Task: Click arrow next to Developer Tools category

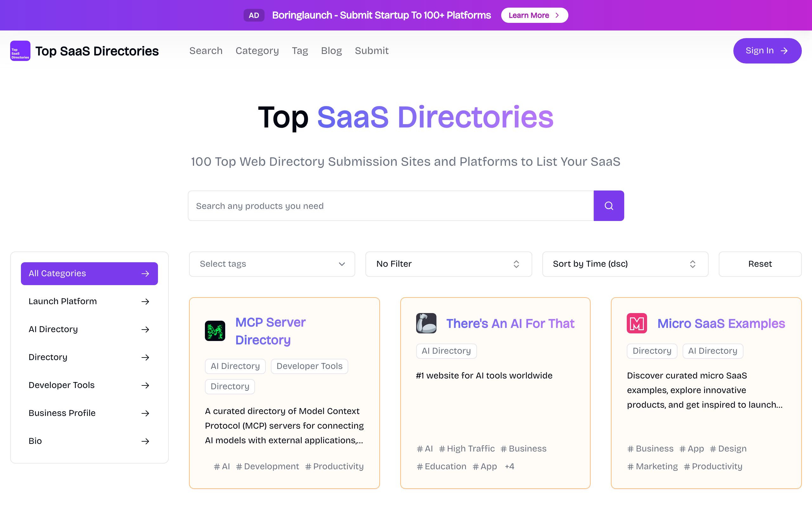Action: pyautogui.click(x=145, y=385)
